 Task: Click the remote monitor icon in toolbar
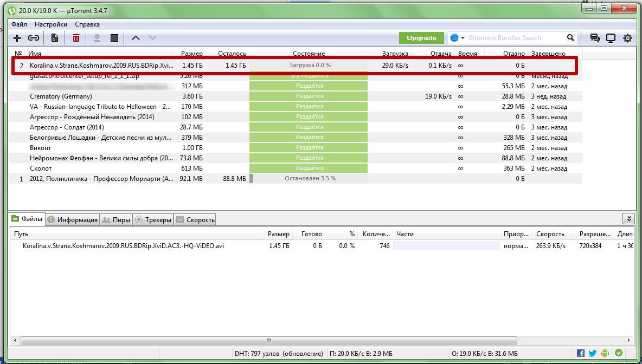pos(611,38)
